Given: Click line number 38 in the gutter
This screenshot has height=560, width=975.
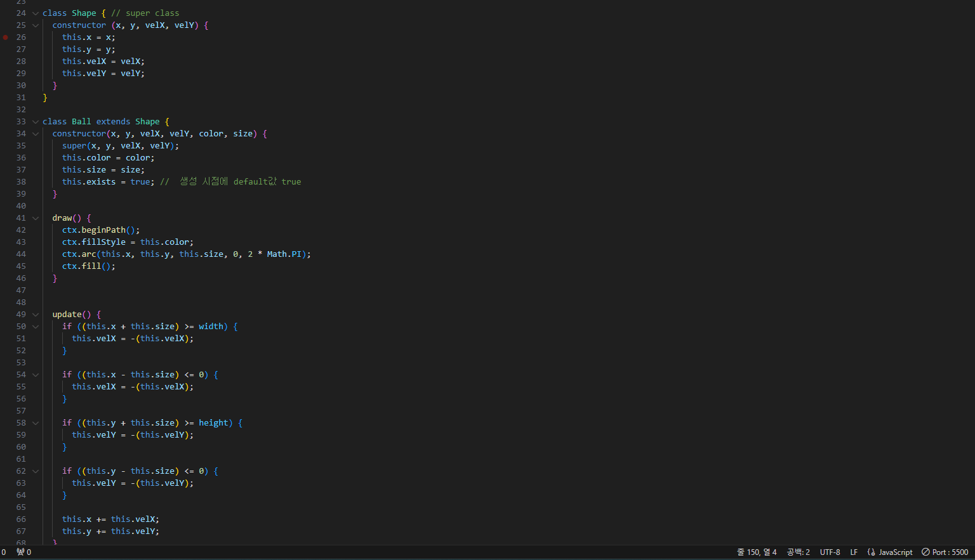Looking at the screenshot, I should click(21, 182).
